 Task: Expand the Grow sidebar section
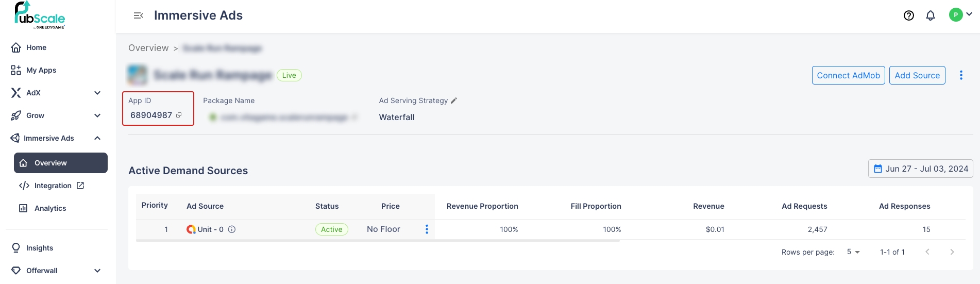(97, 115)
